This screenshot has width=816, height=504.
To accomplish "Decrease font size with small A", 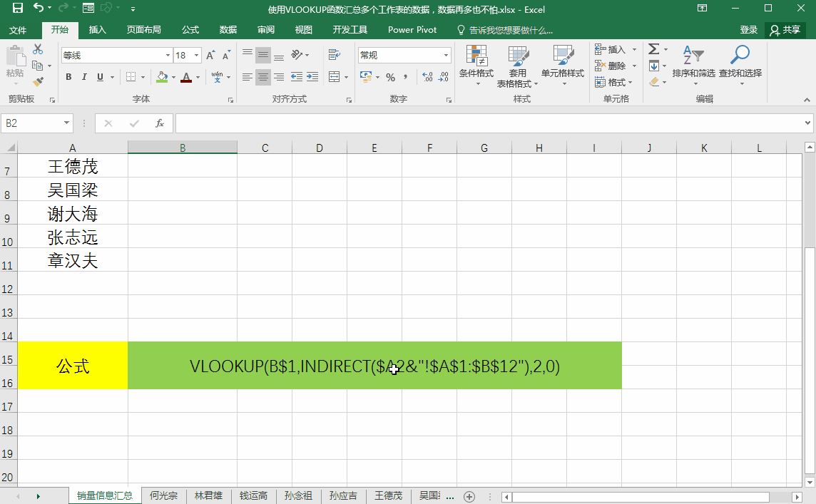I will pos(226,55).
